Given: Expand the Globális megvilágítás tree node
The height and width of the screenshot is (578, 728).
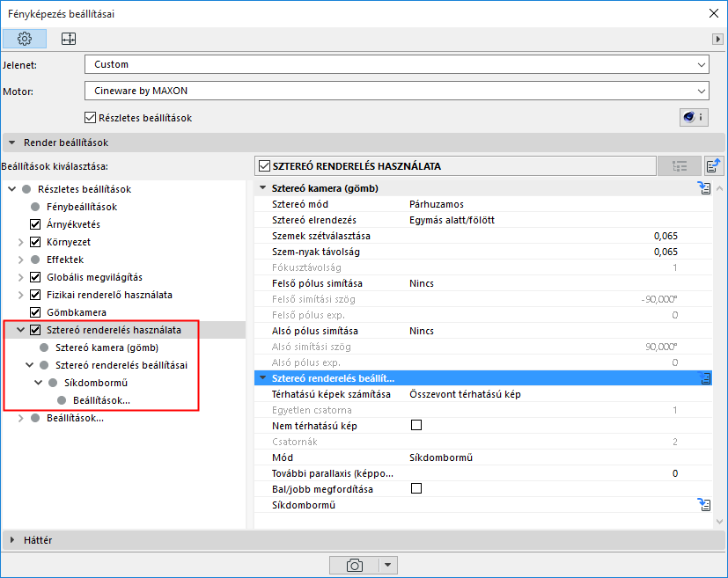Looking at the screenshot, I should pos(21,277).
